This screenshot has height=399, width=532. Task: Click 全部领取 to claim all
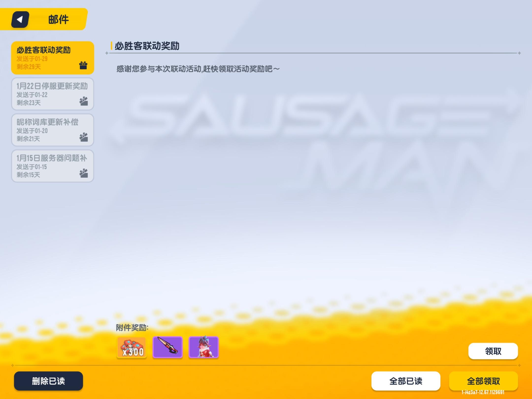[483, 381]
